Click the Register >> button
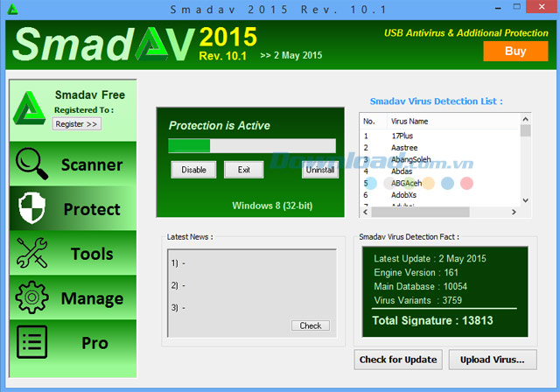560x392 pixels. click(x=76, y=124)
